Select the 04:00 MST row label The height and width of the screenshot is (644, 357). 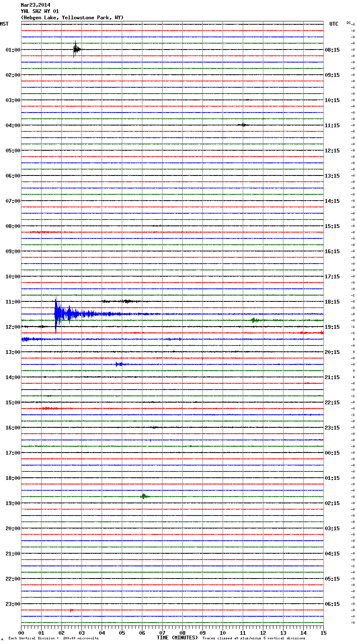[13, 126]
